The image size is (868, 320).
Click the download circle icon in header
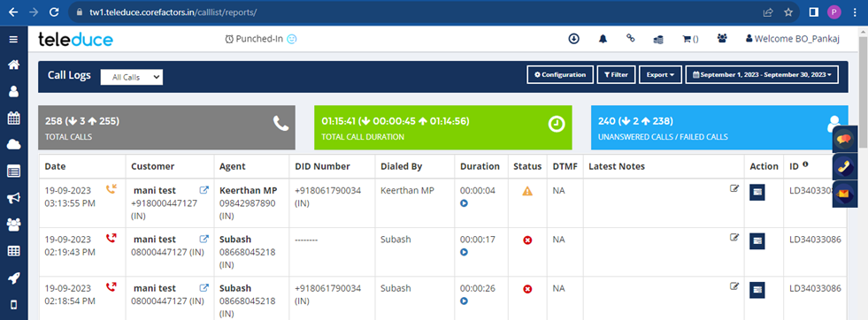(x=573, y=39)
